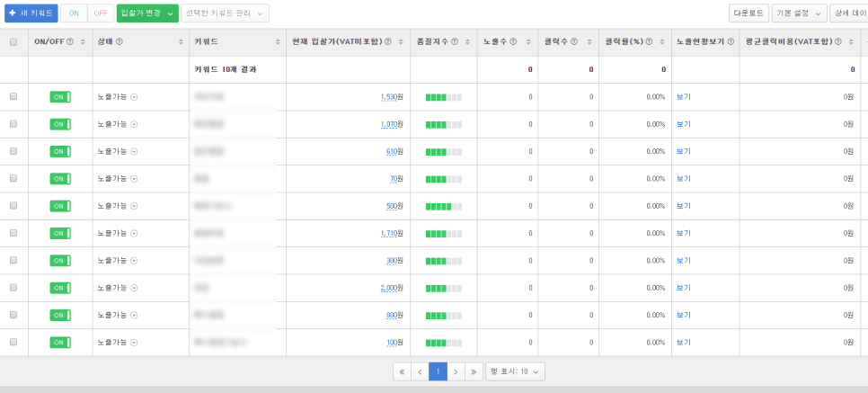Turn off the switch in 800원 row
Screen dimensions: 868x393
(x=60, y=315)
